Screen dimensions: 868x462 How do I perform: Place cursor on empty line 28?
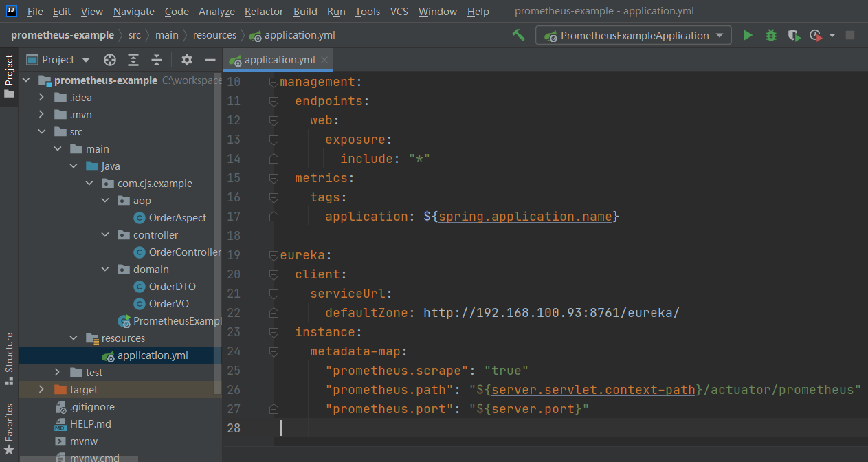coord(570,428)
